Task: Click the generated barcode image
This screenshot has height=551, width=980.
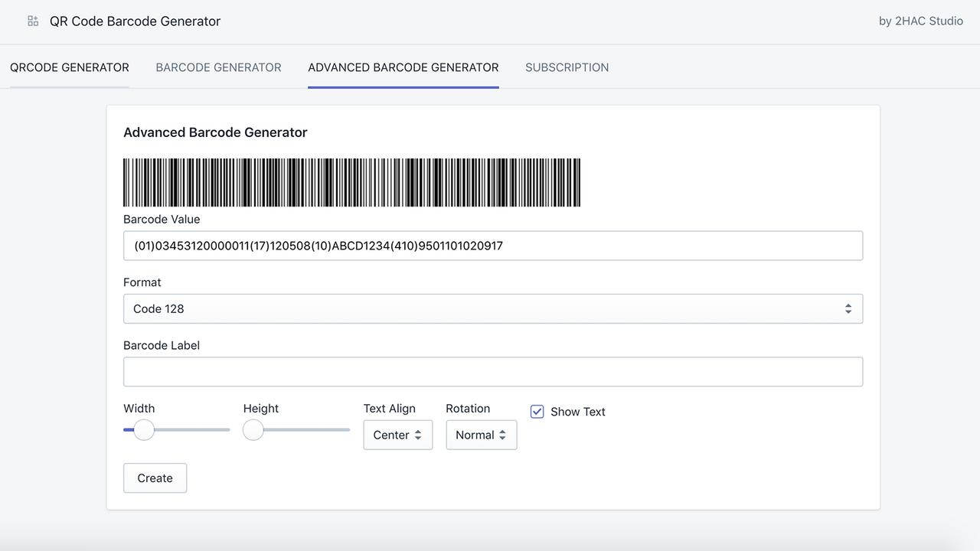Action: click(352, 182)
